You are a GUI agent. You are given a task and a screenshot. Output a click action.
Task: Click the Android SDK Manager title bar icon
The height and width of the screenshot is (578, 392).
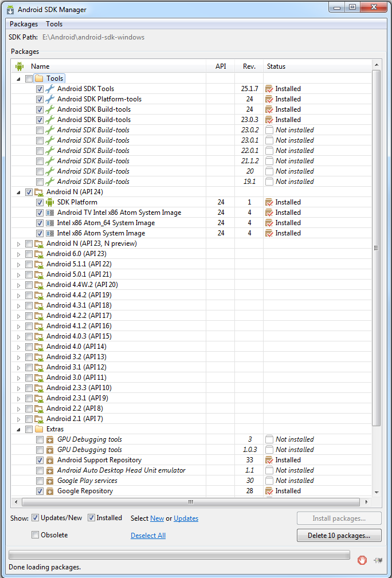point(10,10)
